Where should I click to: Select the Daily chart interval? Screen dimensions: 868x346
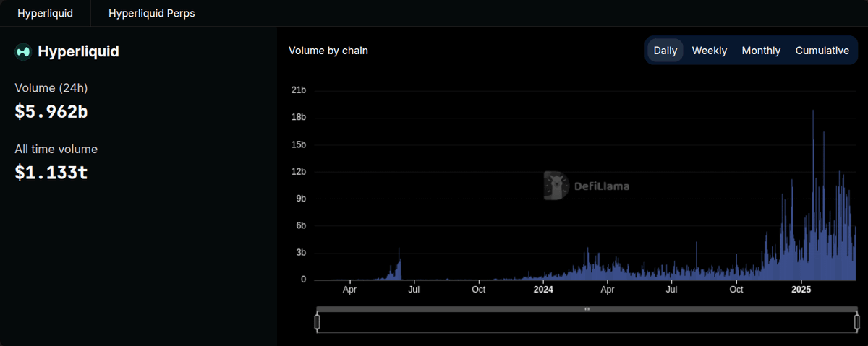[665, 51]
